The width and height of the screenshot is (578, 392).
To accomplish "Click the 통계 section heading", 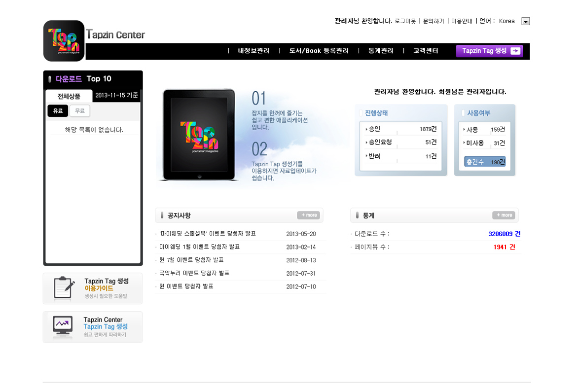I will coord(368,215).
